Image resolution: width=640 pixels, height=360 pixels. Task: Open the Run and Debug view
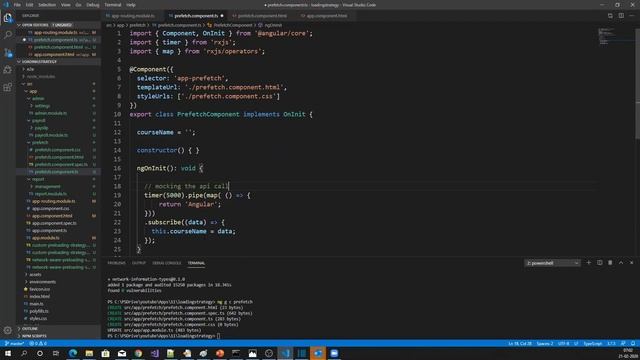point(8,70)
